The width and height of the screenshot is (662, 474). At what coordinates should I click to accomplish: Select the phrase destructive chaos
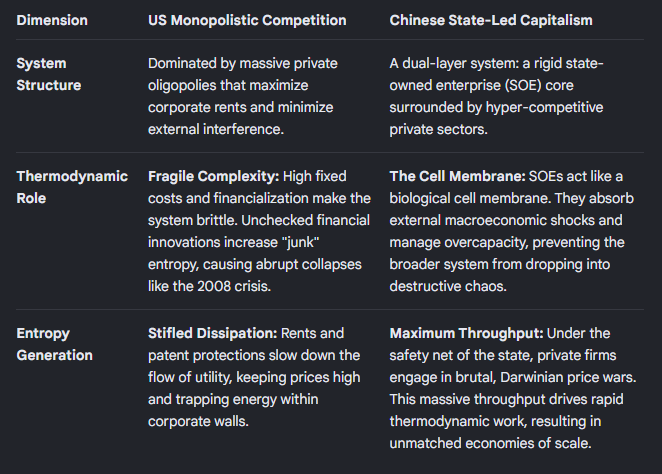coord(448,286)
